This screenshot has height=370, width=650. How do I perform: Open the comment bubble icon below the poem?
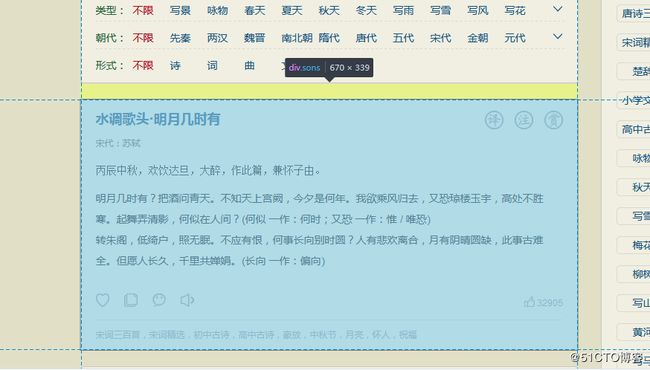coord(159,300)
